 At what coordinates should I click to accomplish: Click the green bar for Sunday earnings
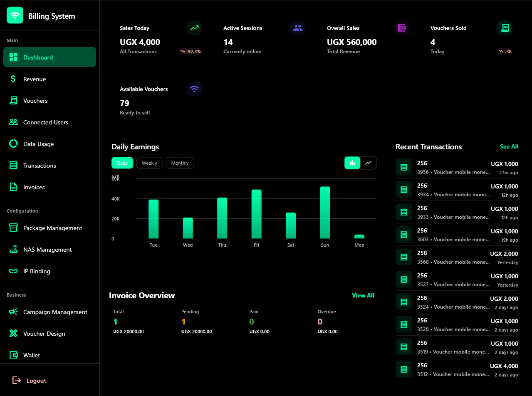pyautogui.click(x=325, y=212)
